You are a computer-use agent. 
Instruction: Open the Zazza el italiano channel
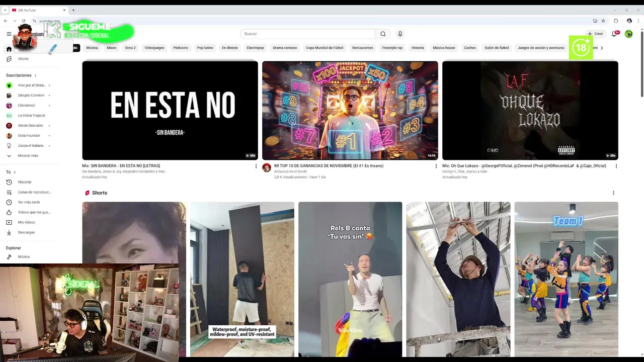(x=29, y=146)
